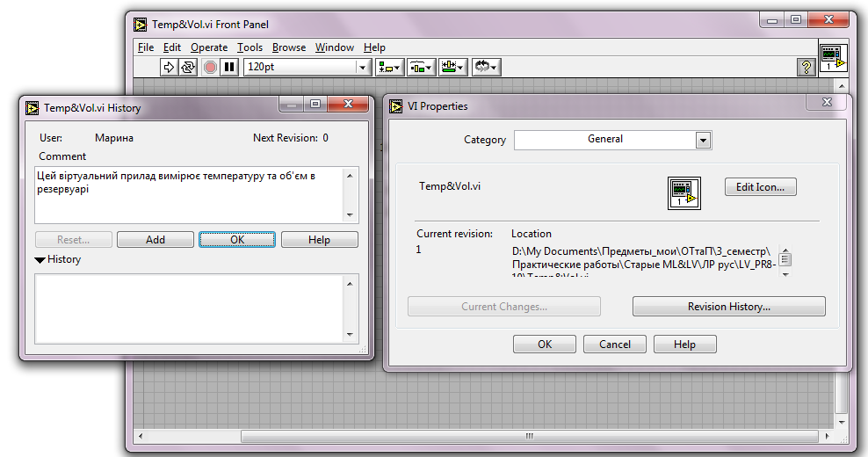Click the Front Panel horizontal scrollbar thumb
The height and width of the screenshot is (457, 868).
tap(529, 437)
